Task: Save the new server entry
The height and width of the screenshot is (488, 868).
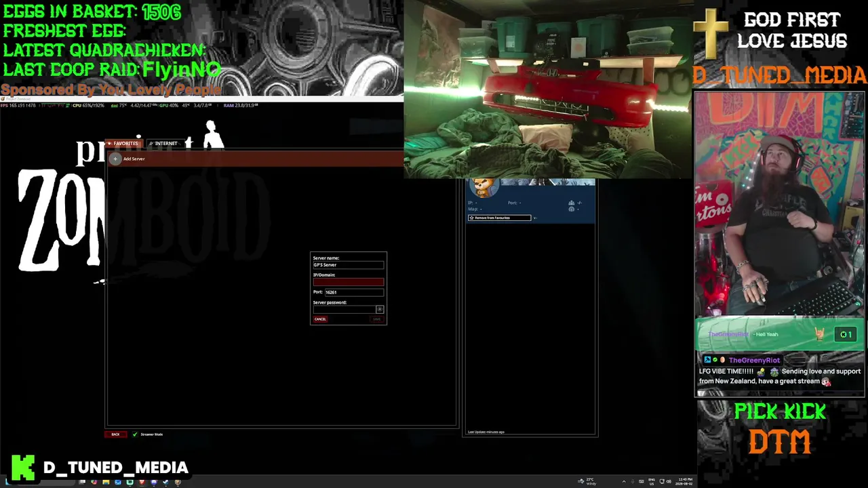Action: (376, 319)
